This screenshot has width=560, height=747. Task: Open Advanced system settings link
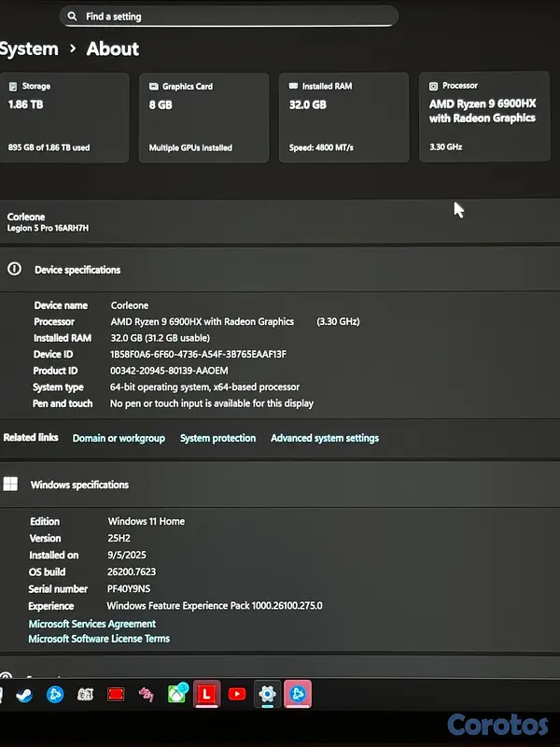coord(325,438)
